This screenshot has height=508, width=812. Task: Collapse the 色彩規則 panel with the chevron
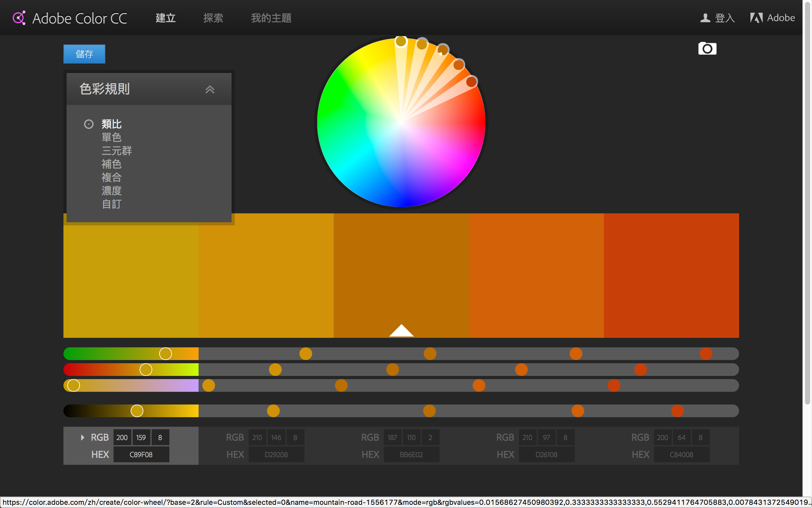(x=210, y=89)
